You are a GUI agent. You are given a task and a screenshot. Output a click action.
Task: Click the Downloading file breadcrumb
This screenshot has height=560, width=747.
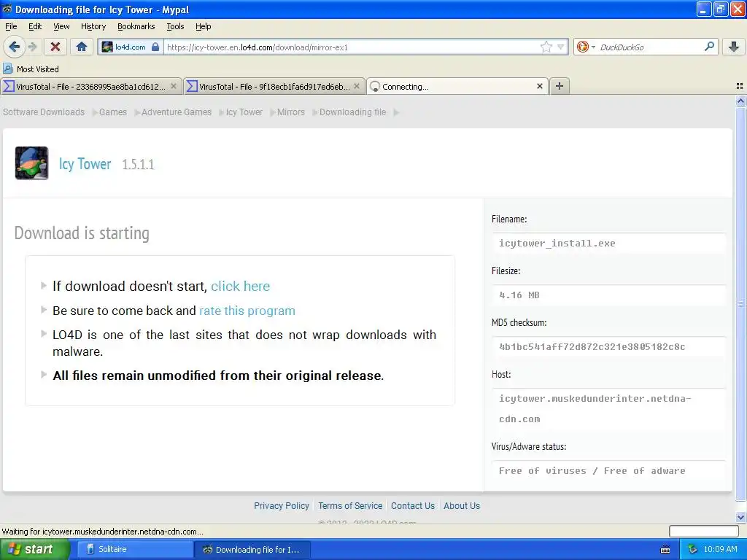[x=352, y=112]
